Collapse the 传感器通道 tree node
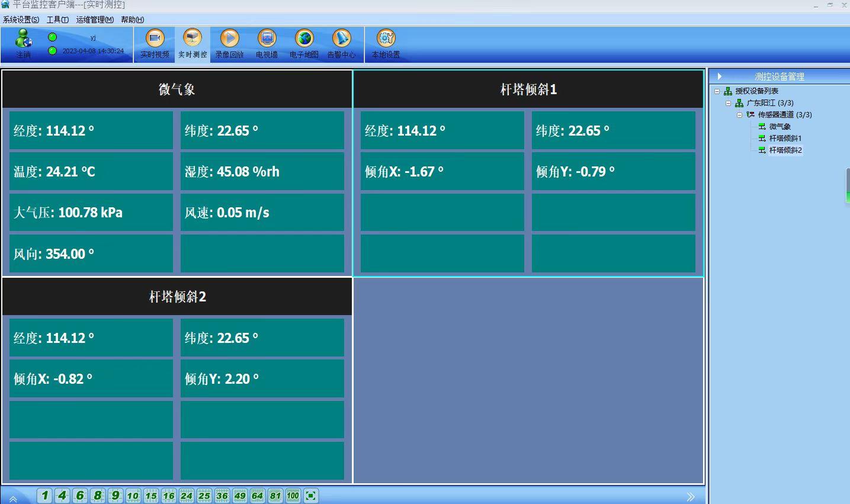850x504 pixels. click(x=740, y=115)
